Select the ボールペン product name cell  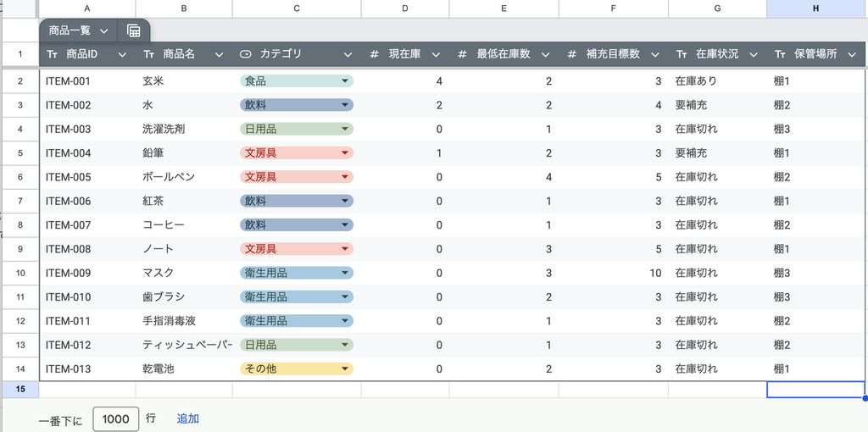pyautogui.click(x=184, y=177)
